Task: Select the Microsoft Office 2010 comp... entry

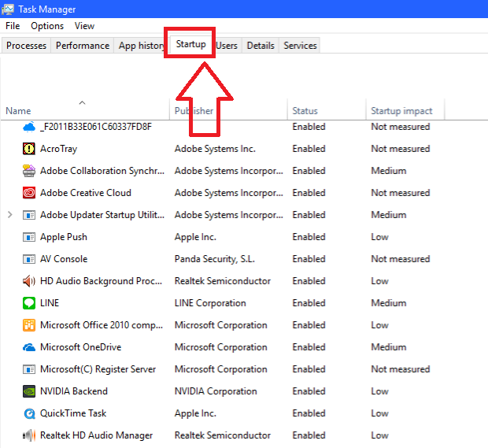Action: [102, 325]
